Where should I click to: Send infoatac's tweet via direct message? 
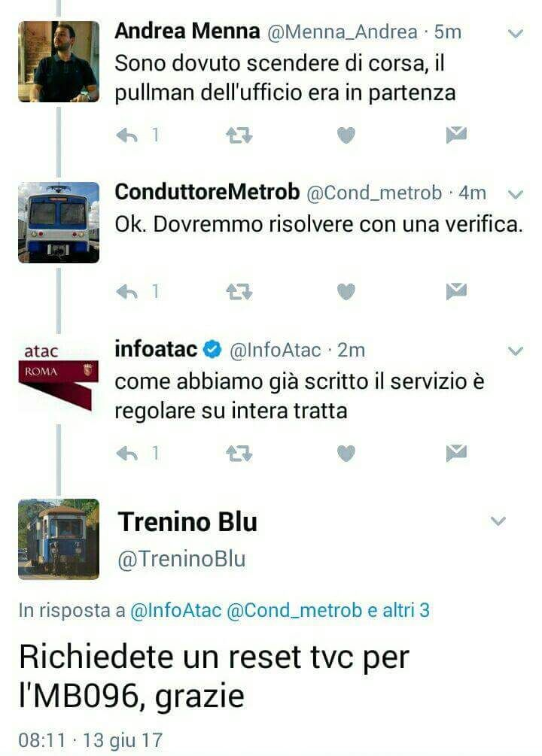click(x=456, y=453)
